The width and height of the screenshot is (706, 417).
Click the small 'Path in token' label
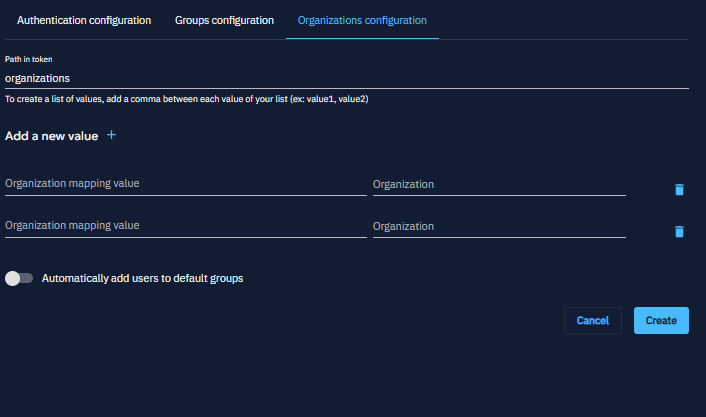[30, 60]
